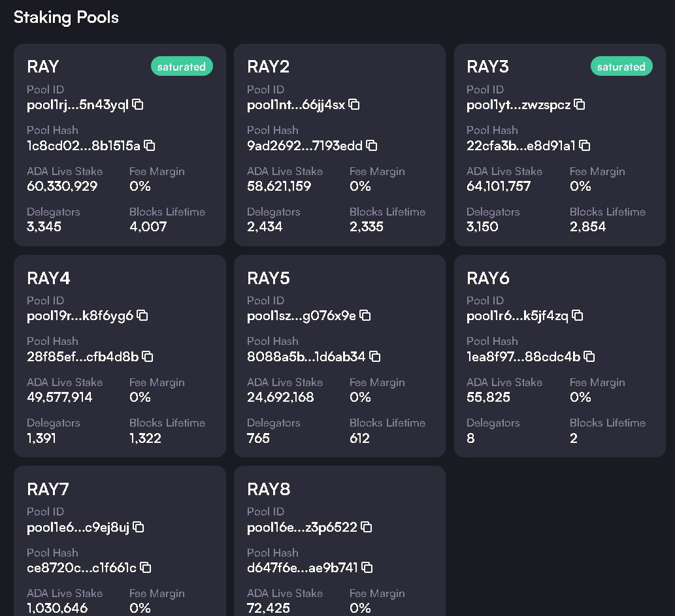Click pool ID text pool1e6...c9ej8uj
The width and height of the screenshot is (675, 616).
click(78, 527)
